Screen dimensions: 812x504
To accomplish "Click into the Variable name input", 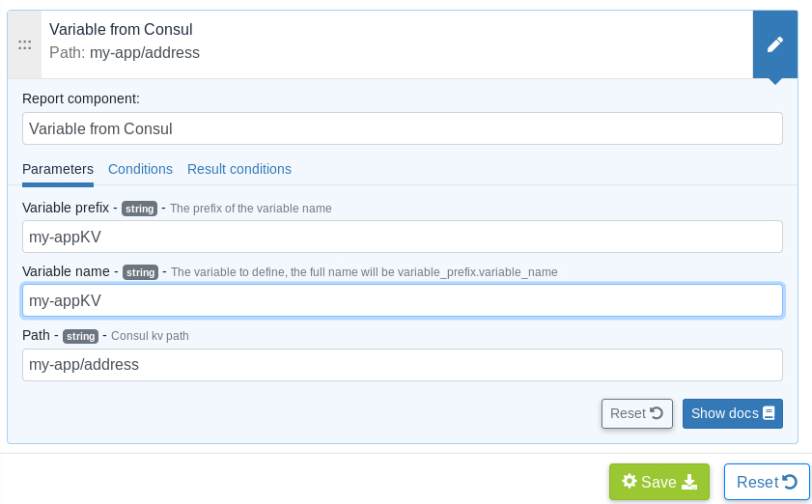I will coord(402,300).
